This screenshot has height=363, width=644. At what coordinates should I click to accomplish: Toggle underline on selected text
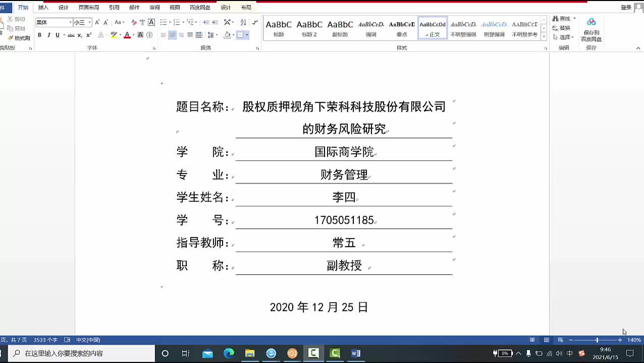(x=58, y=35)
